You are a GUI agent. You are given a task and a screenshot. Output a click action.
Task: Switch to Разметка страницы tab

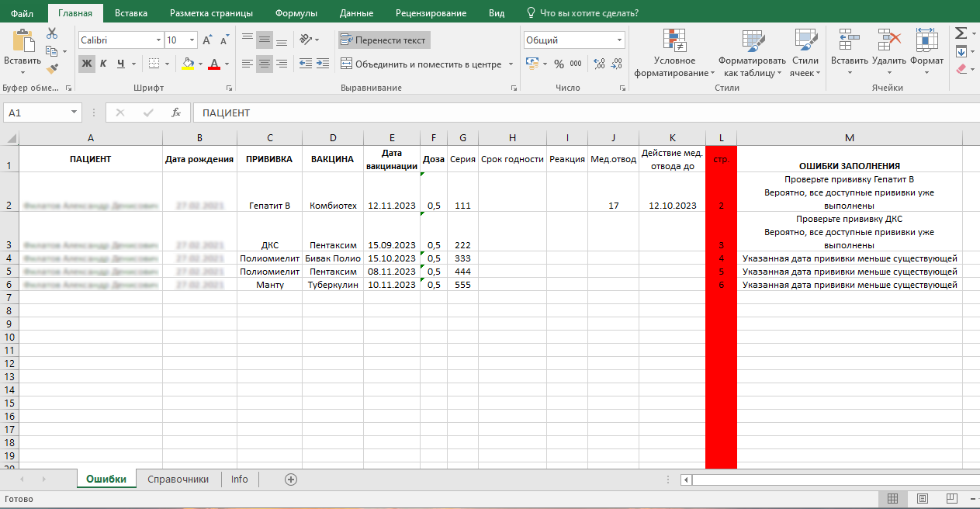pyautogui.click(x=211, y=13)
